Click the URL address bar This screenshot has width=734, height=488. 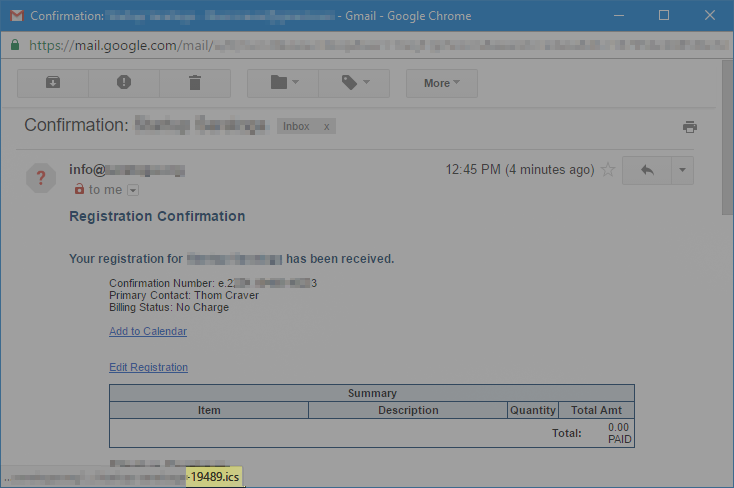tap(370, 45)
